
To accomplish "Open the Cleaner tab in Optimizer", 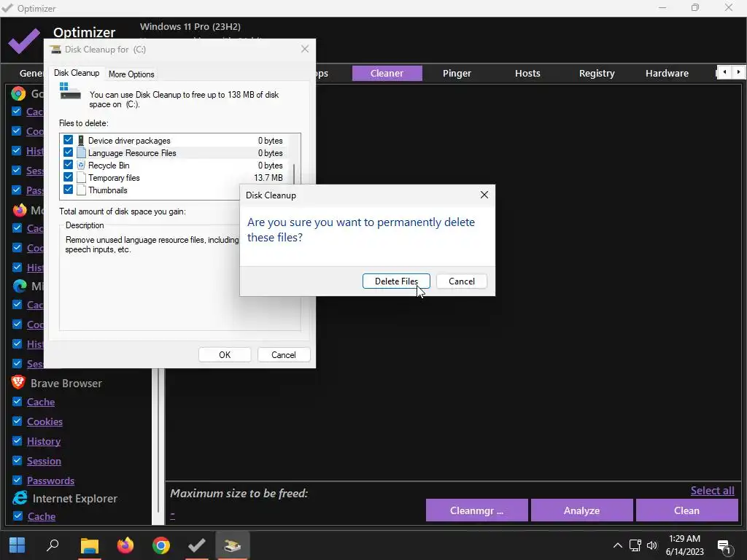I will pyautogui.click(x=387, y=74).
